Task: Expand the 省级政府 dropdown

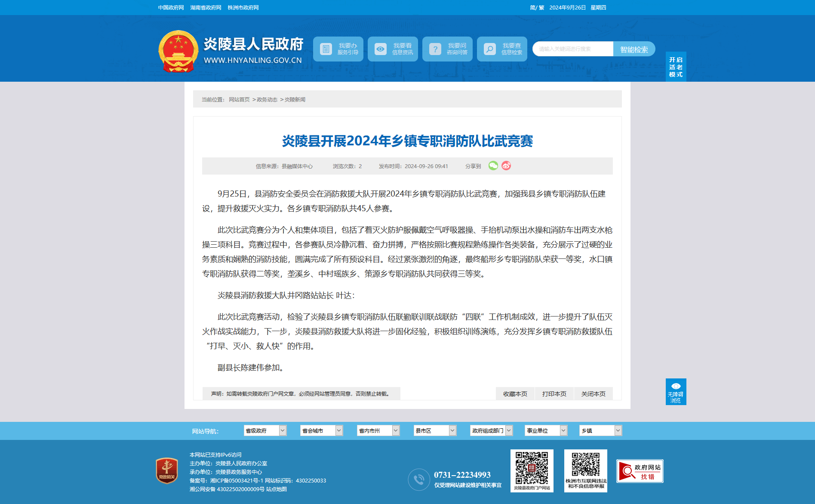Action: point(265,430)
